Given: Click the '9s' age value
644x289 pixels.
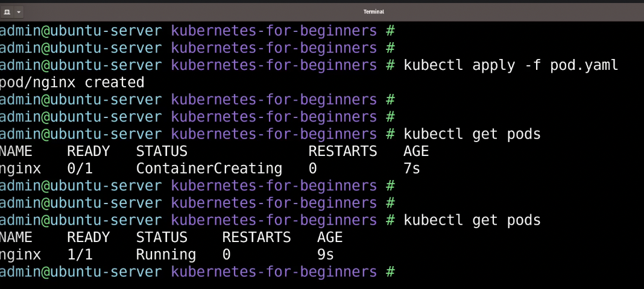Looking at the screenshot, I should pos(326,255).
